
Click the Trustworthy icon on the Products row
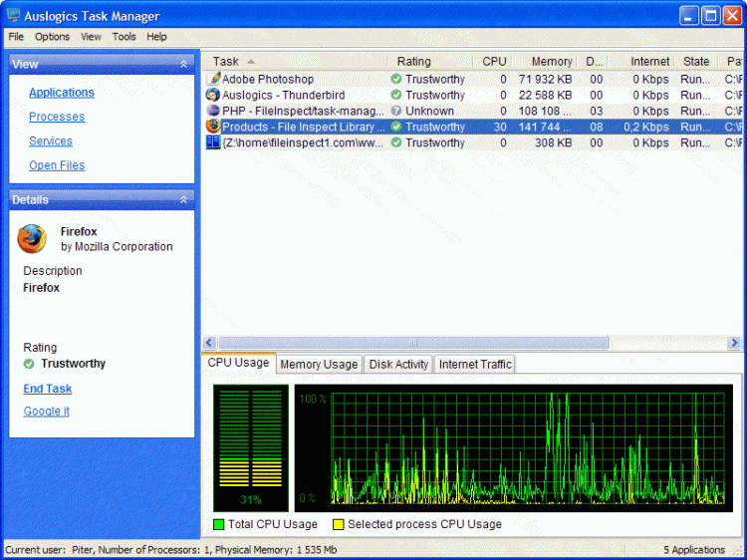click(395, 127)
